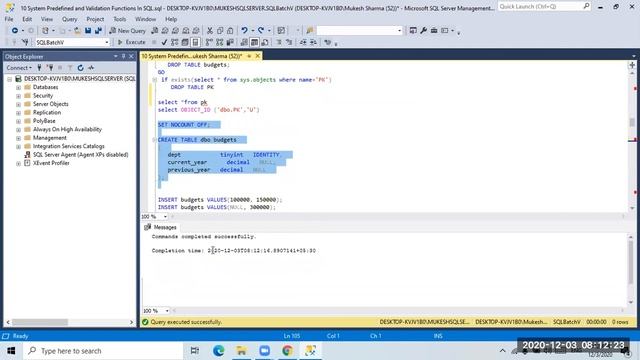Click the Redo arrow icon
This screenshot has height=360, width=640.
(260, 31)
